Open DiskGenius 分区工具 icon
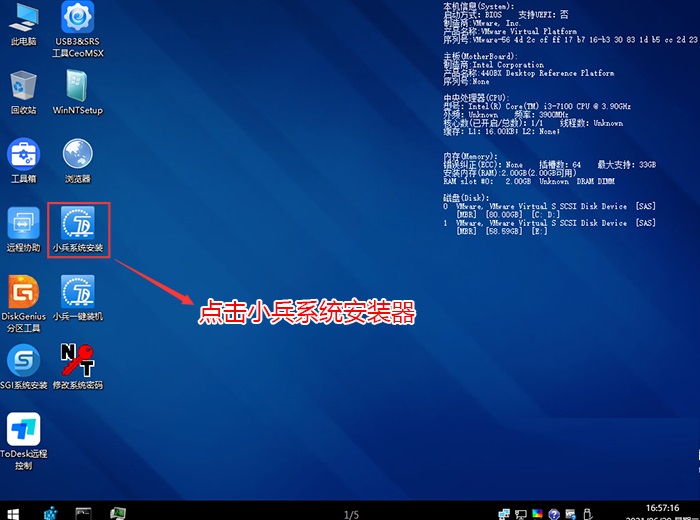 [23, 304]
